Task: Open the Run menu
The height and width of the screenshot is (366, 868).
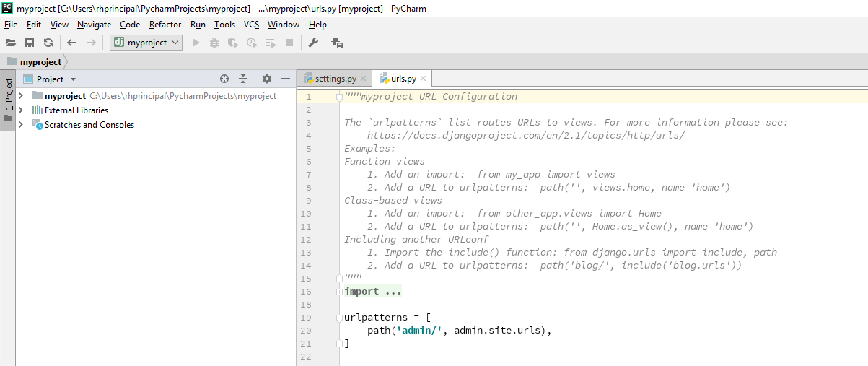Action: pos(198,25)
